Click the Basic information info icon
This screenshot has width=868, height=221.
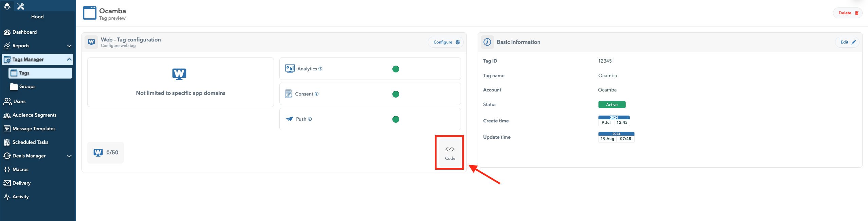pos(487,42)
